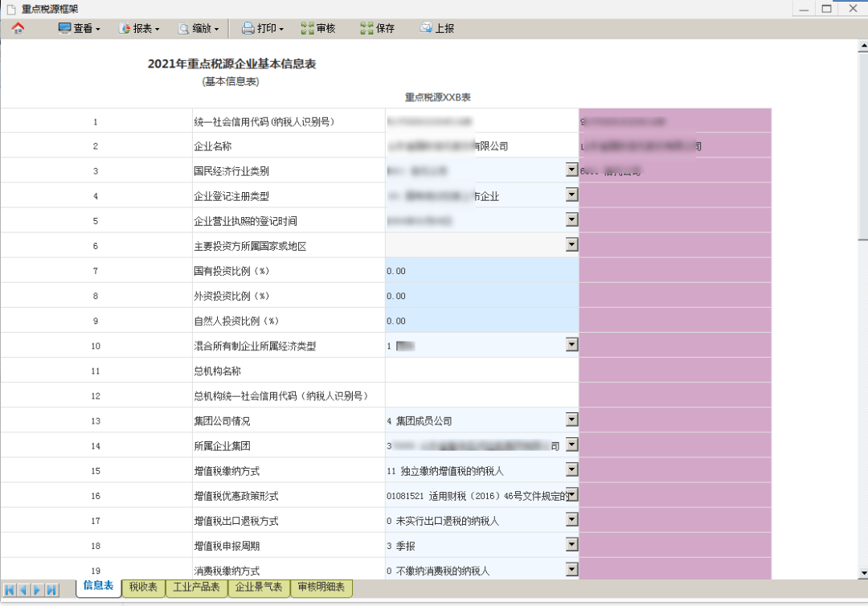Expand 增值税缴纳方式 dropdown
Image resolution: width=868 pixels, height=606 pixels.
[572, 470]
